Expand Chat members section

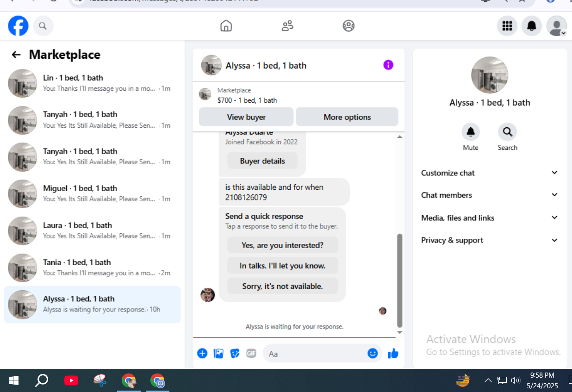[x=490, y=195]
